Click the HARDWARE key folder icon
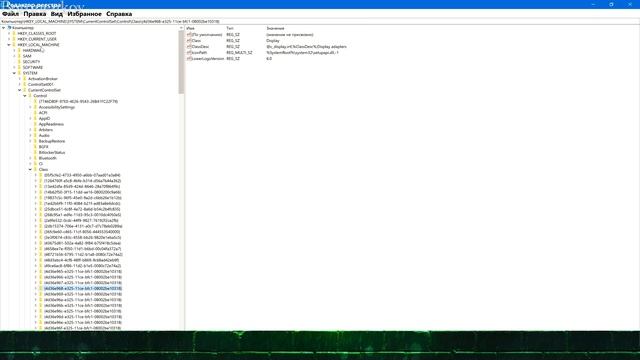 [x=20, y=51]
